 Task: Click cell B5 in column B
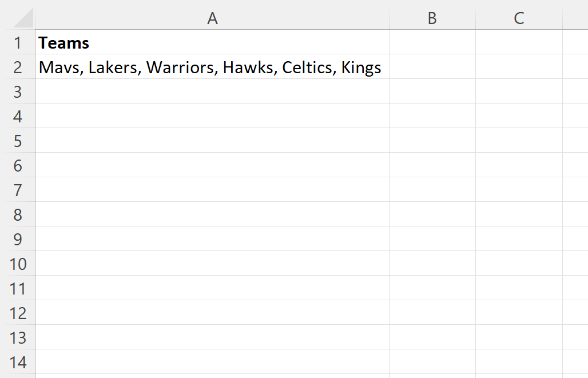tap(432, 141)
